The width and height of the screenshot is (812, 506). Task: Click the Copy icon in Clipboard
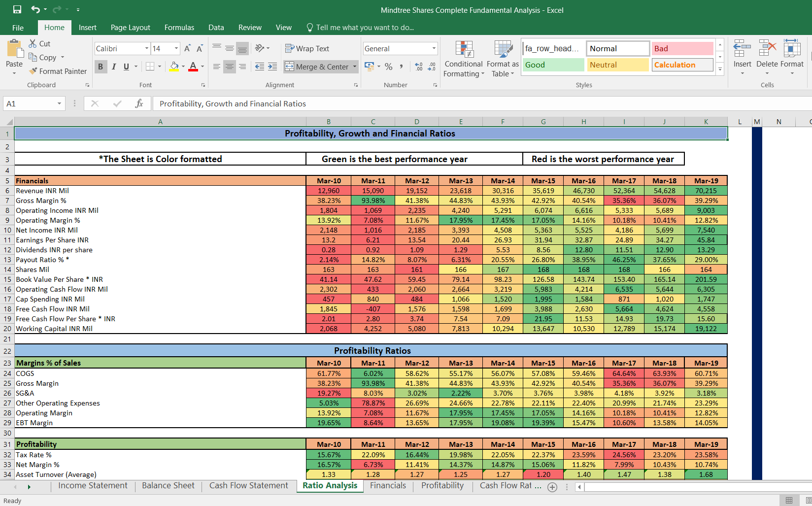33,57
